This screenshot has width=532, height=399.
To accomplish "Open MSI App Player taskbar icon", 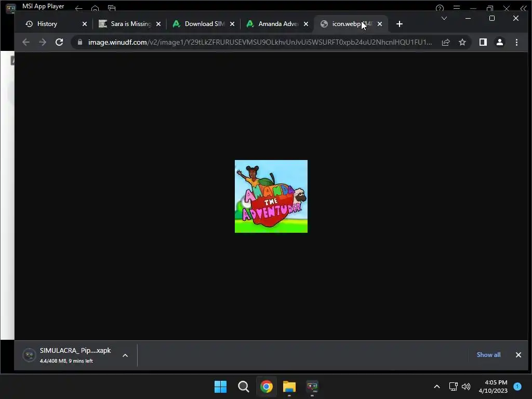I will click(312, 387).
